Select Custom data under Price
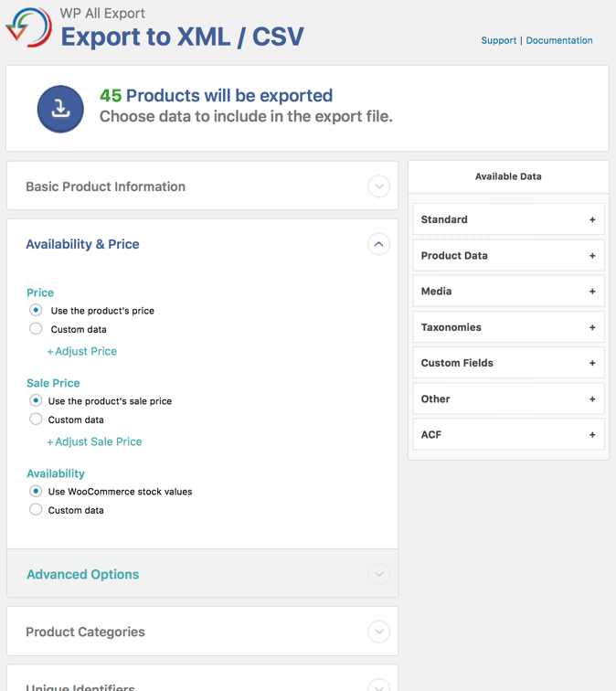 click(x=37, y=329)
